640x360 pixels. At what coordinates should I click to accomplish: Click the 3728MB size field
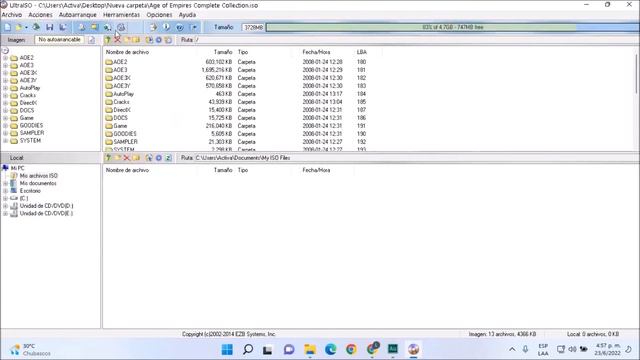(x=253, y=27)
